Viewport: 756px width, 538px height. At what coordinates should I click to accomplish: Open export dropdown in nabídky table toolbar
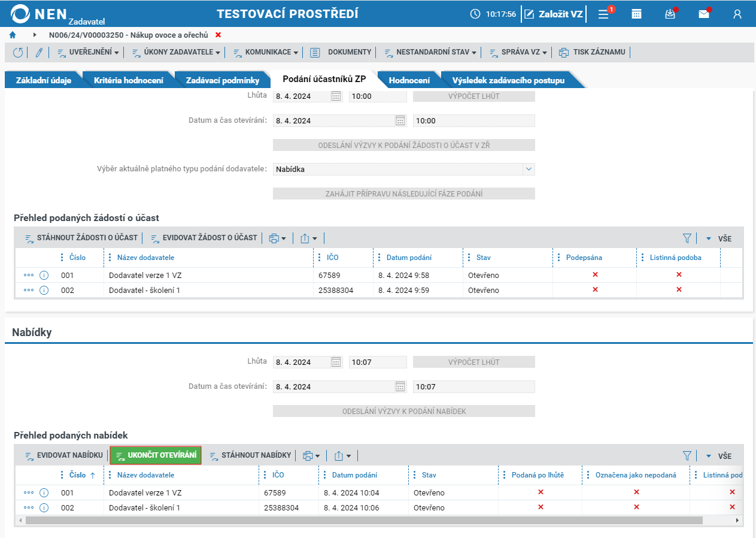tap(342, 455)
